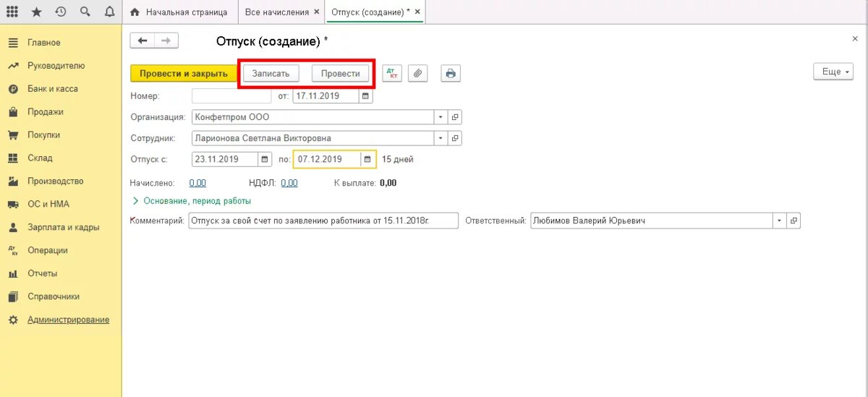The height and width of the screenshot is (397, 868).
Task: Click the printer icon
Action: pyautogui.click(x=451, y=73)
